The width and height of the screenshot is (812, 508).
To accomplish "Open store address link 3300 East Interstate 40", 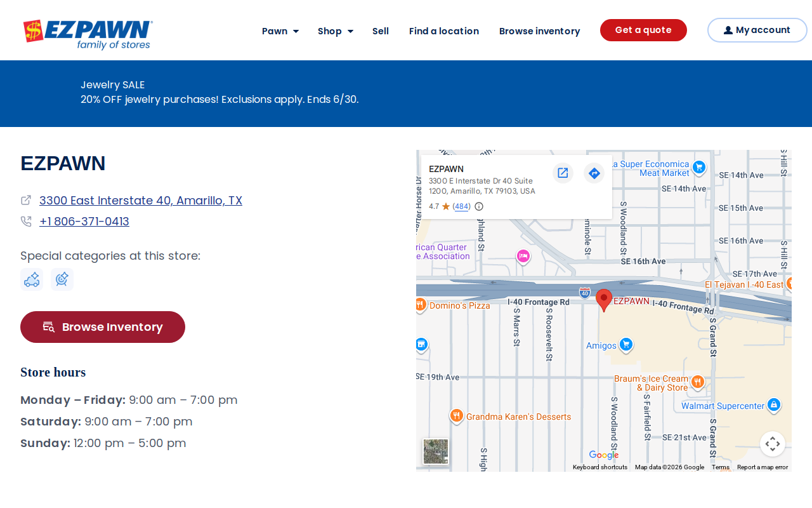I will tap(141, 200).
